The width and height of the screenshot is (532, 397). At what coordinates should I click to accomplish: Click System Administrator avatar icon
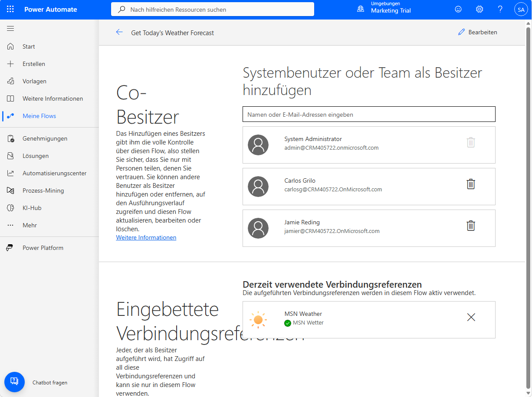click(x=258, y=145)
